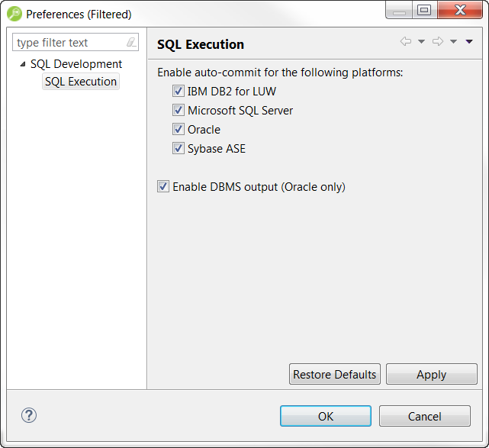This screenshot has width=489, height=448.
Task: Disable Enable DBMS output option
Action: (x=163, y=187)
